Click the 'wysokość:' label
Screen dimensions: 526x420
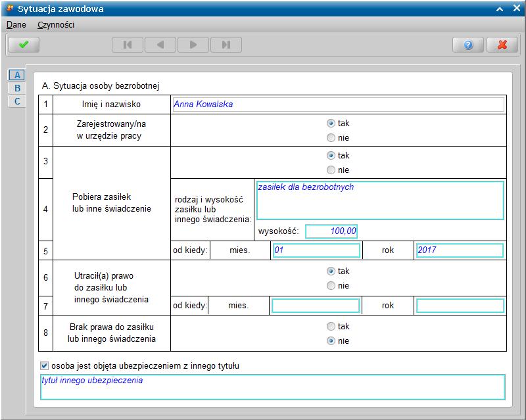click(278, 231)
